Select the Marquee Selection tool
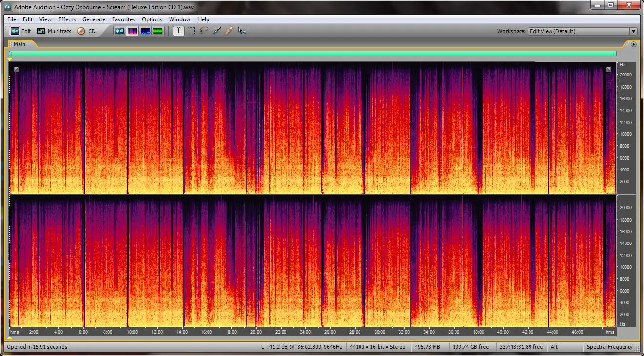The width and height of the screenshot is (644, 356). [x=191, y=31]
